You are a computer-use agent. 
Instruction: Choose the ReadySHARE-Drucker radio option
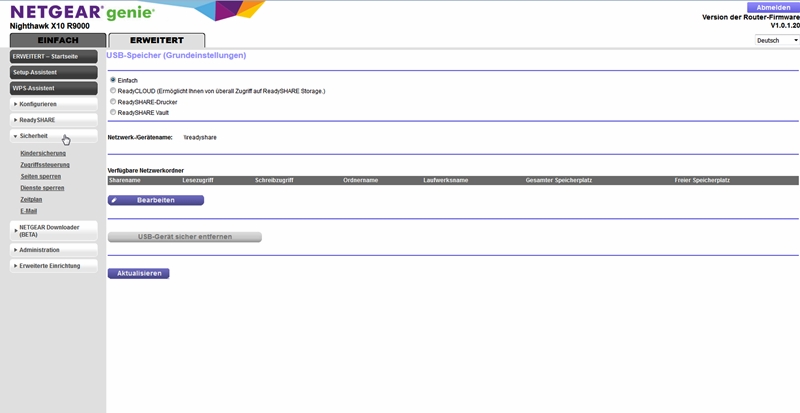point(112,102)
